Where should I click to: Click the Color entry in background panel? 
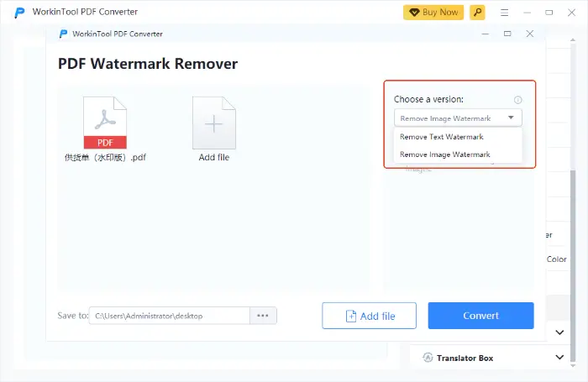tap(556, 259)
